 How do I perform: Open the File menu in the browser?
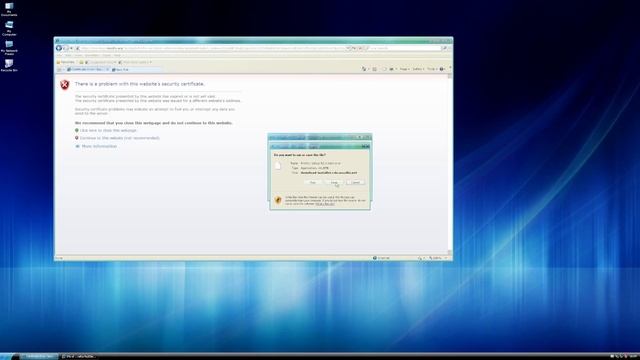59,56
